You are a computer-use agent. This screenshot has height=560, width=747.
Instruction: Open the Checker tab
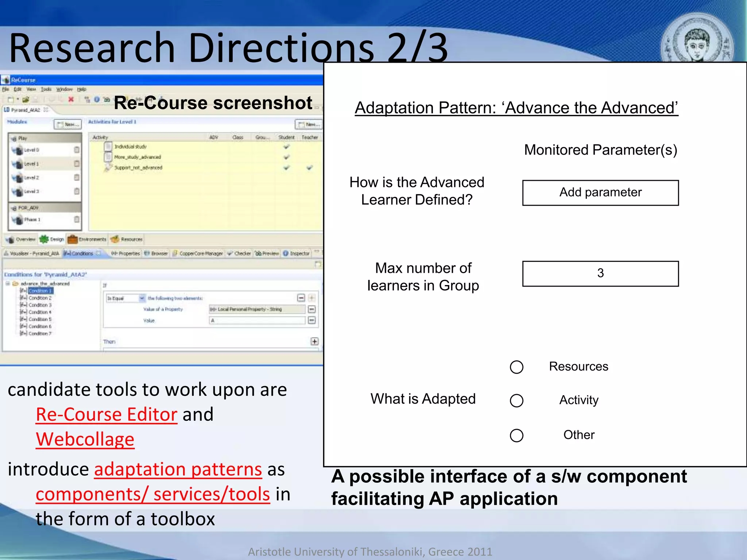pyautogui.click(x=239, y=253)
